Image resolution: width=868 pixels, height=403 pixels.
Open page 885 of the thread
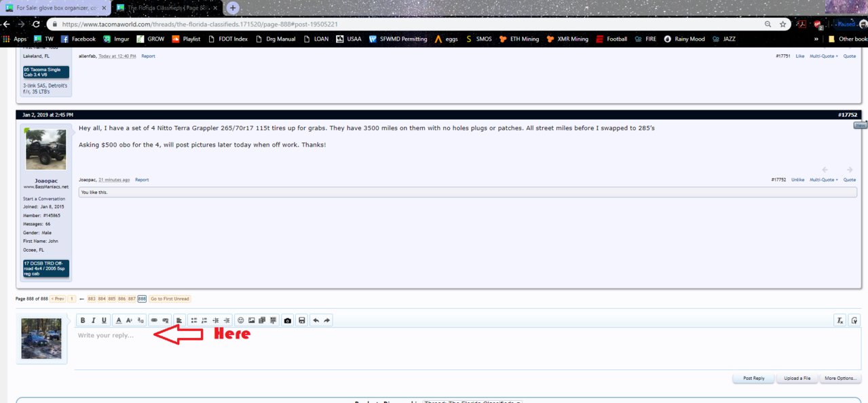(112, 299)
